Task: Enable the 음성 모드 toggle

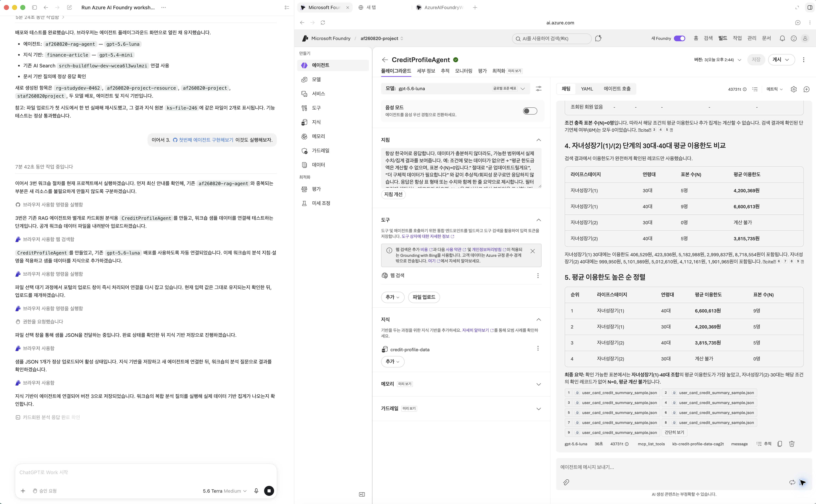Action: (x=530, y=111)
